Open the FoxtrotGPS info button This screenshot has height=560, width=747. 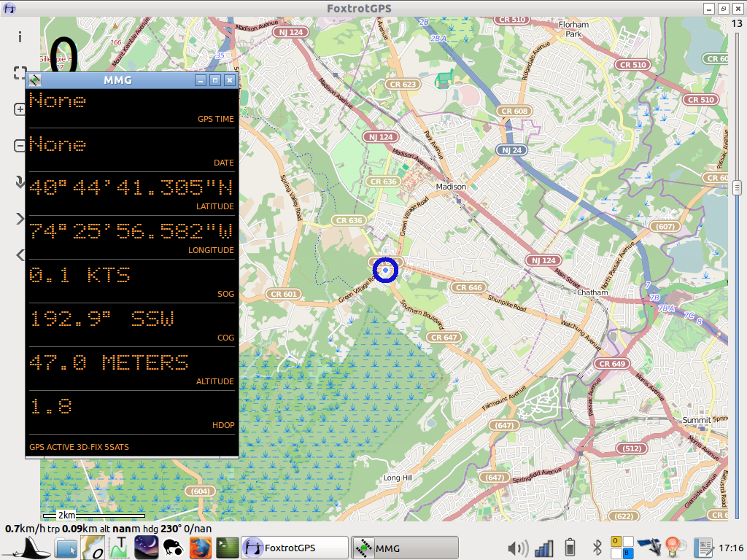pos(20,36)
